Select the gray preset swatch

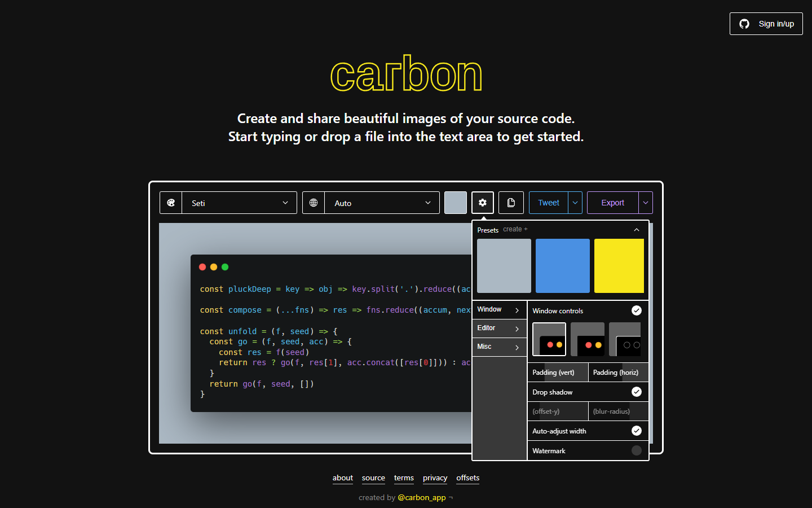pos(504,266)
